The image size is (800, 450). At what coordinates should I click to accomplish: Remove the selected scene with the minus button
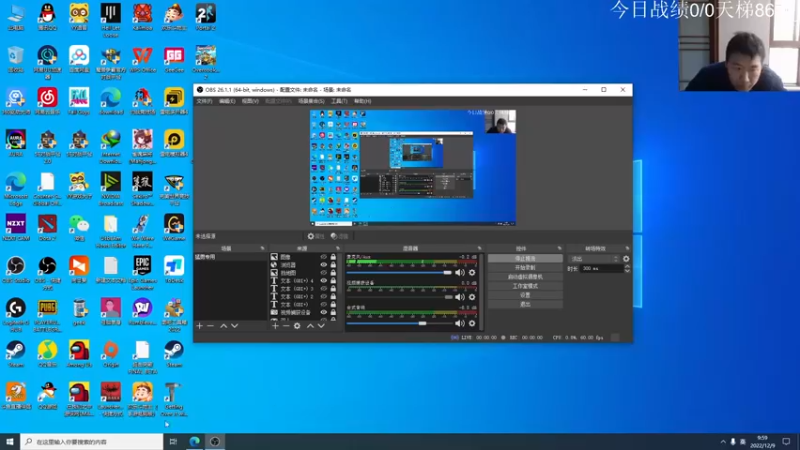[210, 326]
